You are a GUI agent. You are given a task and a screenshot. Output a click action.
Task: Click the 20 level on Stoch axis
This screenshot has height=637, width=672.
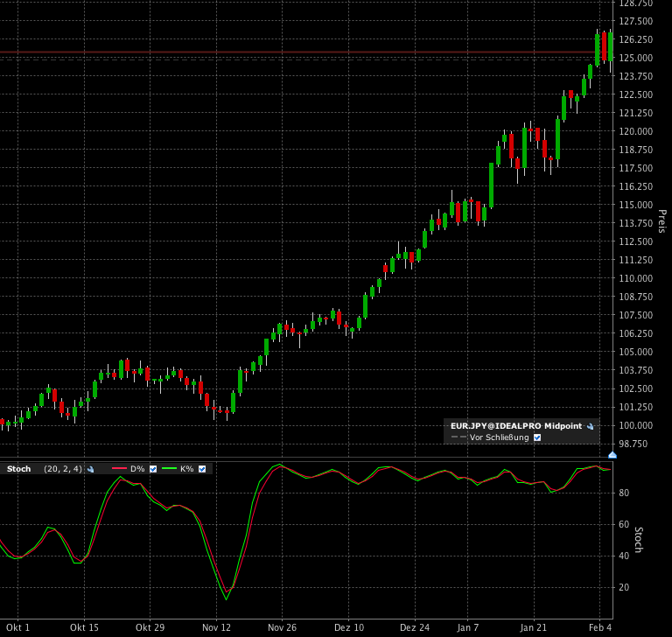(624, 587)
